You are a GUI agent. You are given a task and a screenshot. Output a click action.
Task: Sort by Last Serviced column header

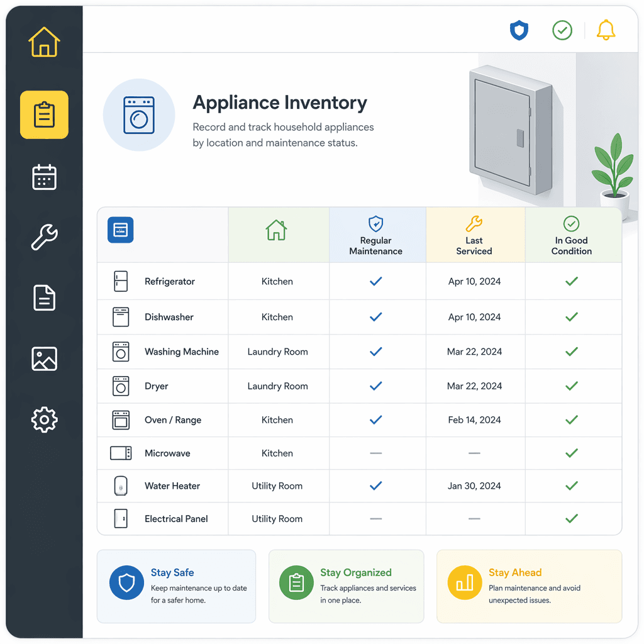coord(475,235)
